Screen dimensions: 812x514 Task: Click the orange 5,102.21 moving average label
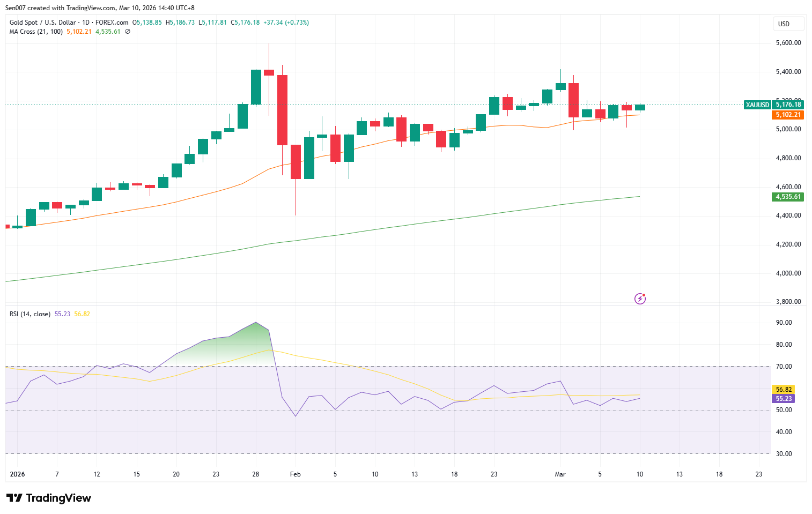tap(788, 115)
